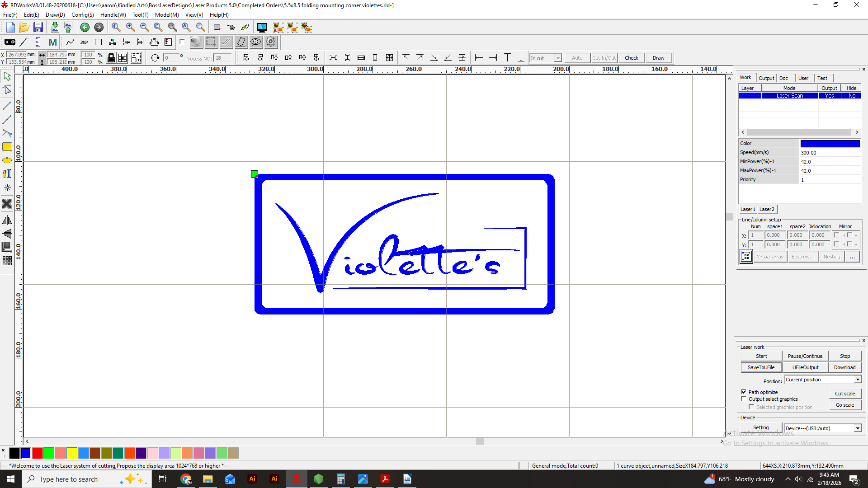Open the Handle(W) menu
The height and width of the screenshot is (488, 868).
tap(113, 15)
